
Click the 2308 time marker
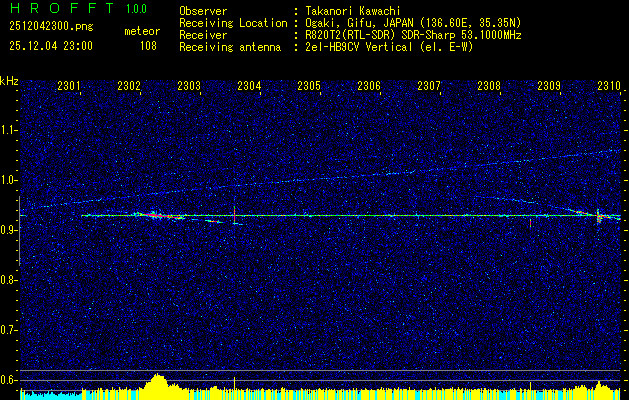tap(489, 86)
